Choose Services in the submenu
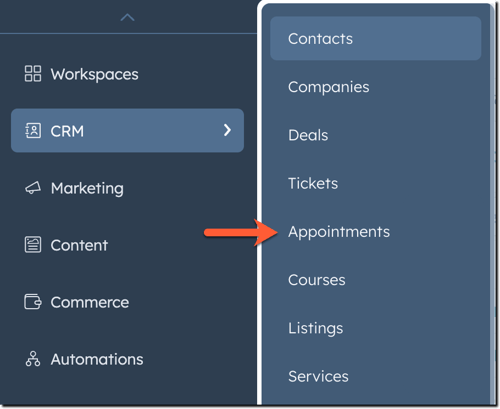This screenshot has width=500, height=409. coord(318,376)
